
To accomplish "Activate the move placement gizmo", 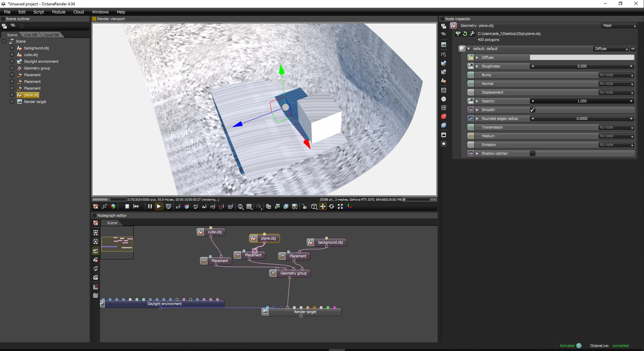I will coord(323,207).
